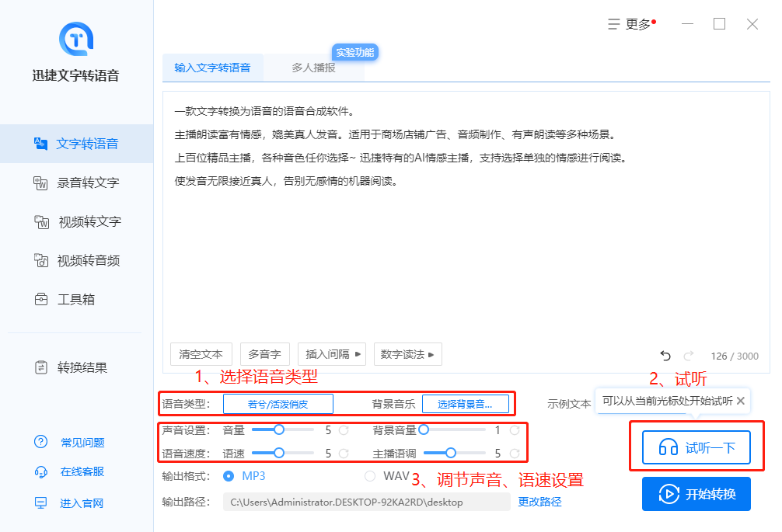Click the hamburger icon beside 更多
Image resolution: width=782 pixels, height=532 pixels.
pos(614,24)
